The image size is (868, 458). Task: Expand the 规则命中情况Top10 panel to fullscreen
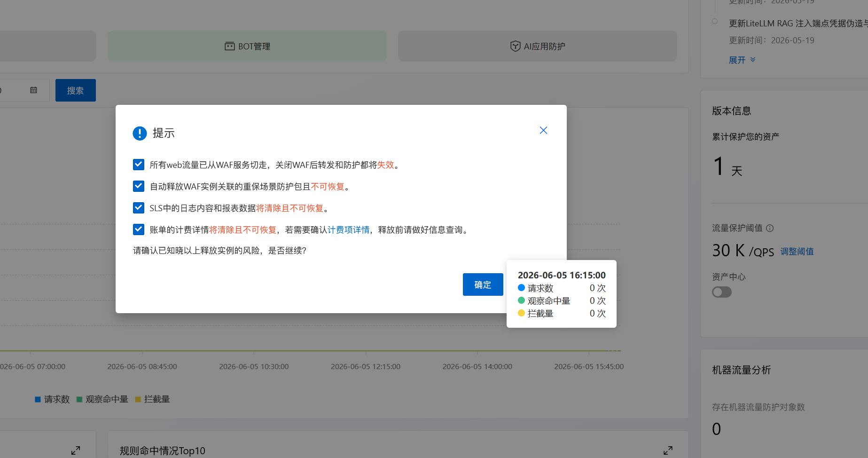click(x=668, y=450)
